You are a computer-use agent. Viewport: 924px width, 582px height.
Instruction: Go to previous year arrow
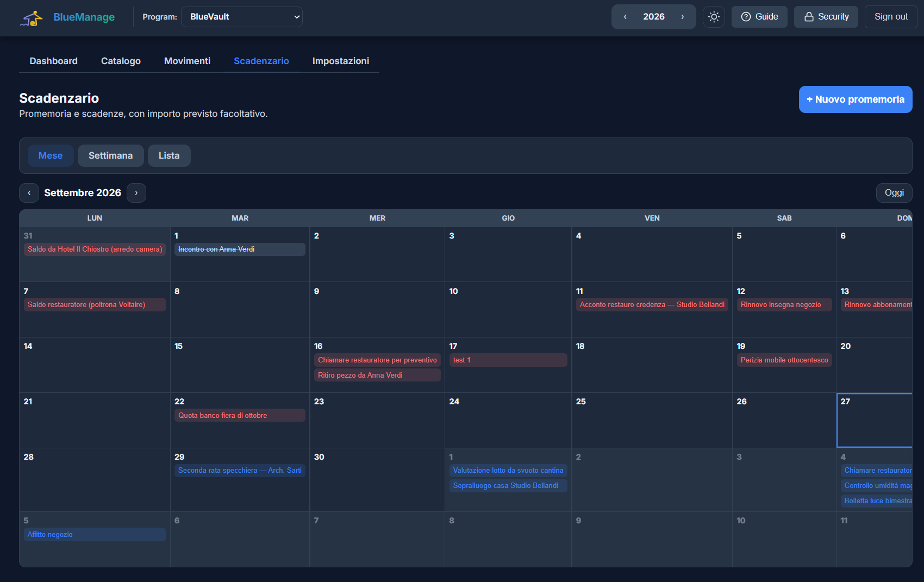[625, 17]
